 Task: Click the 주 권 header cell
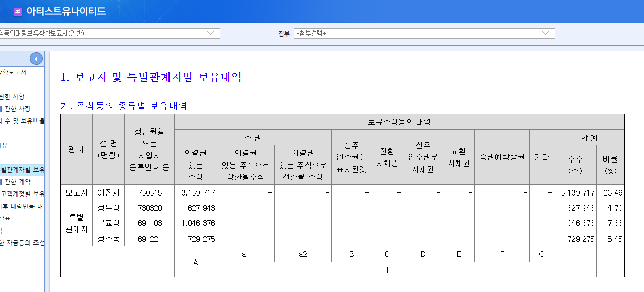253,138
